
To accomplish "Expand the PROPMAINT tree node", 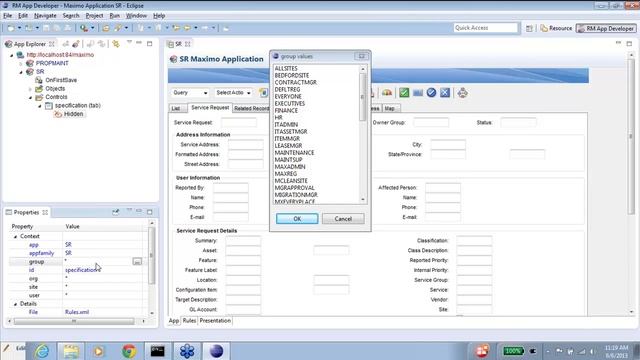I will (21, 64).
